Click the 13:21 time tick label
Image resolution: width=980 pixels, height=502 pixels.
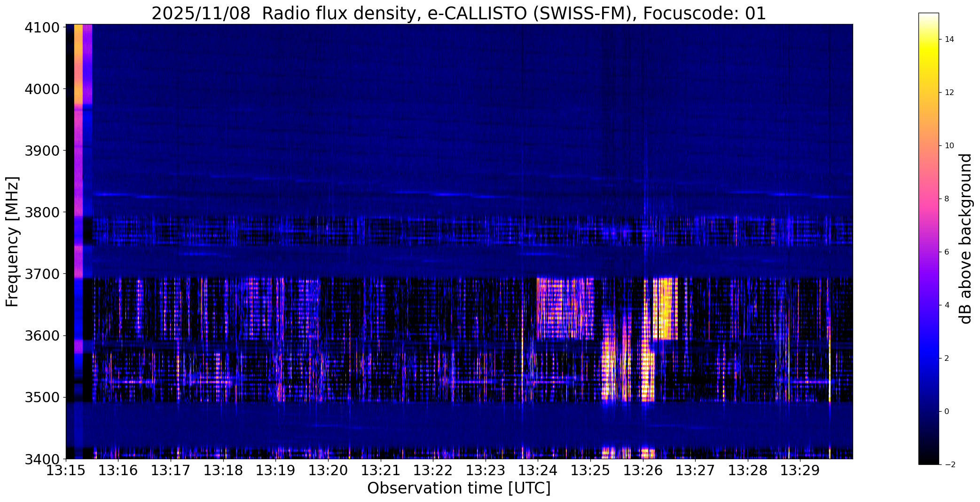[381, 470]
